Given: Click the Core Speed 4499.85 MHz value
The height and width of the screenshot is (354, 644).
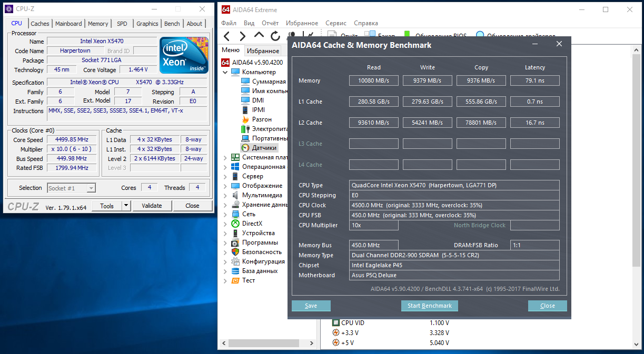Looking at the screenshot, I should (72, 140).
